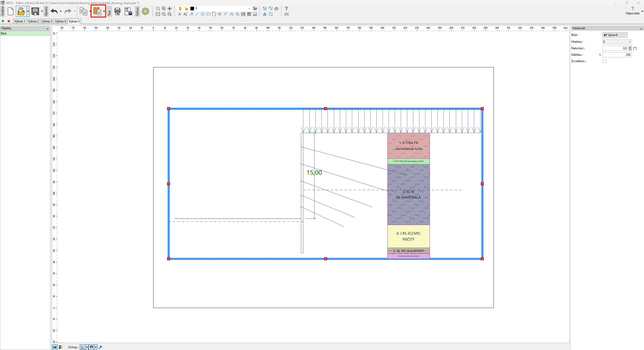Image resolution: width=644 pixels, height=350 pixels.
Task: Activate the pan view icon
Action: 170,9
